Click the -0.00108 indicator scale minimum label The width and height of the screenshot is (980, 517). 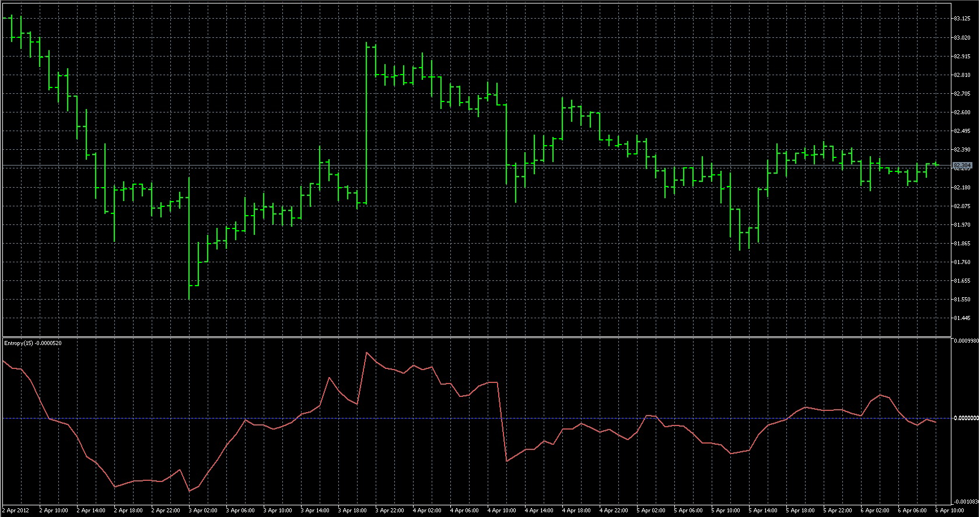[x=966, y=502]
